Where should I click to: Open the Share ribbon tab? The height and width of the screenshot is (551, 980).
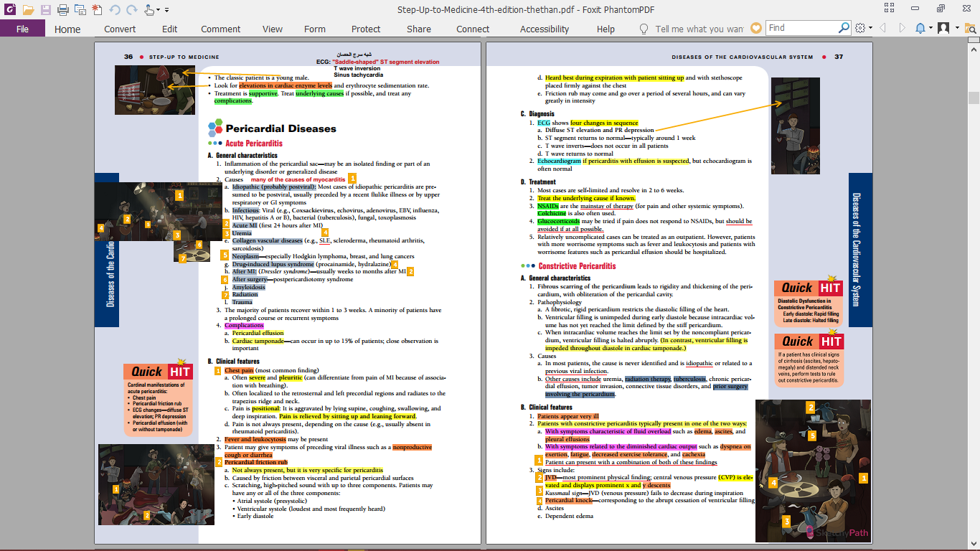pyautogui.click(x=419, y=29)
